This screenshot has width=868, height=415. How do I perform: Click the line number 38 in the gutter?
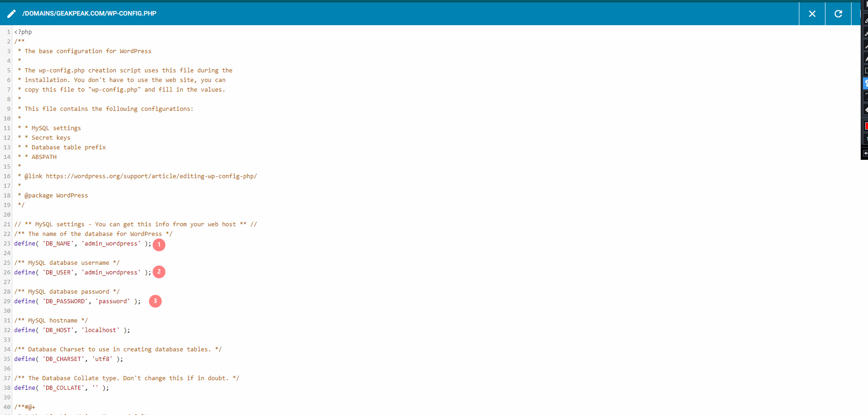point(7,388)
